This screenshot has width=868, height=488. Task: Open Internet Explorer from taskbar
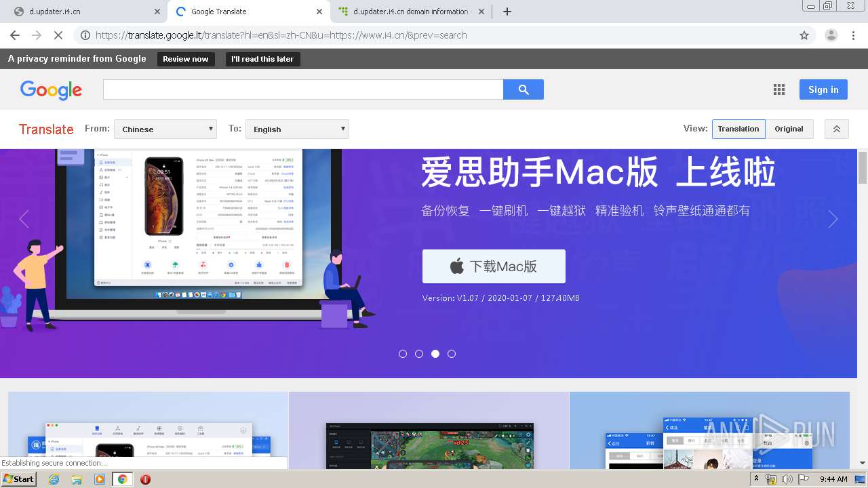[x=54, y=479]
